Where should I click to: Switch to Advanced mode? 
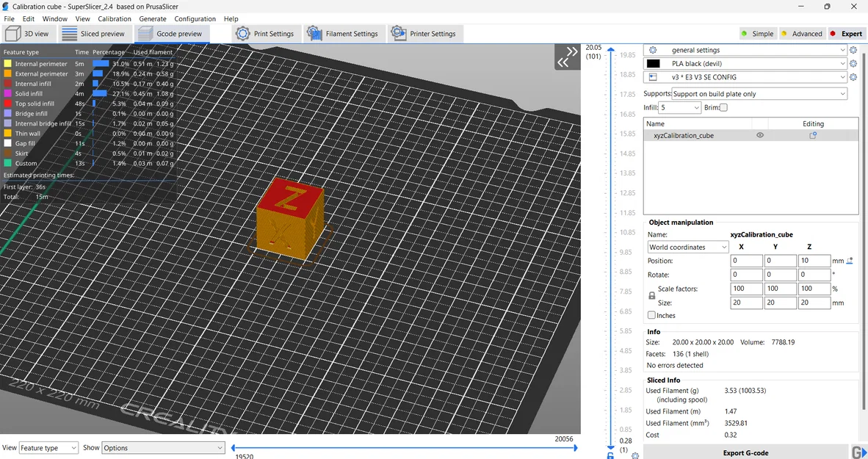tap(802, 34)
